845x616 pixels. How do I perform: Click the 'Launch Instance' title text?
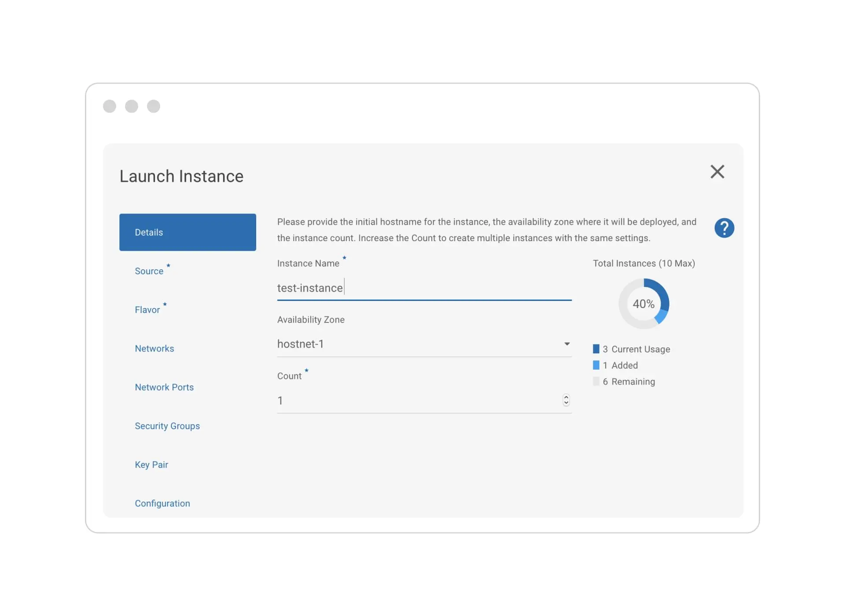pyautogui.click(x=181, y=176)
